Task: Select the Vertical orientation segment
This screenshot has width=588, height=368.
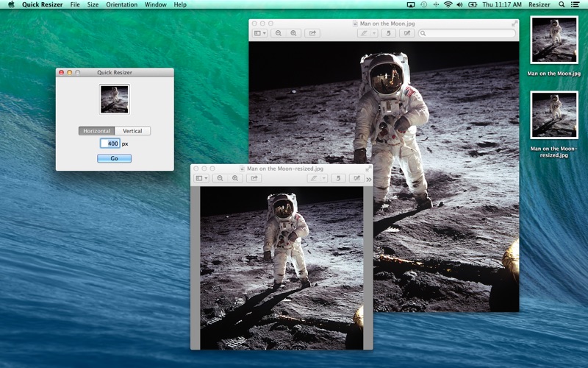Action: coord(132,131)
